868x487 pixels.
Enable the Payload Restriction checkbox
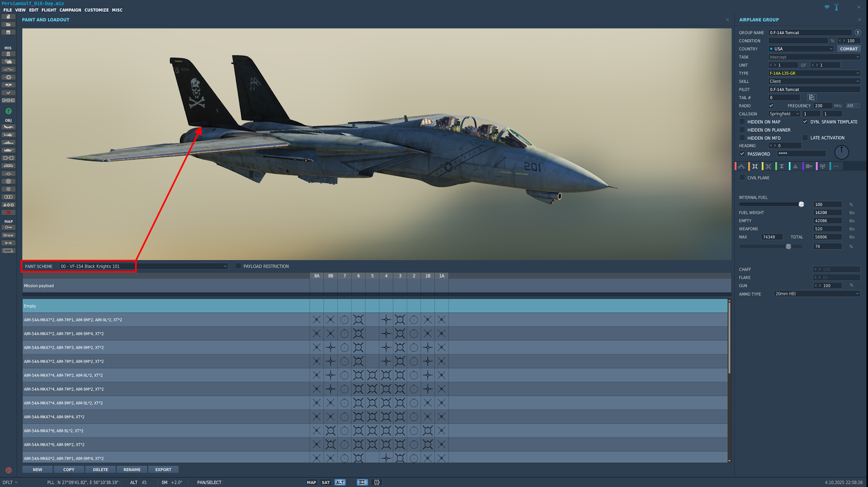[x=238, y=266]
